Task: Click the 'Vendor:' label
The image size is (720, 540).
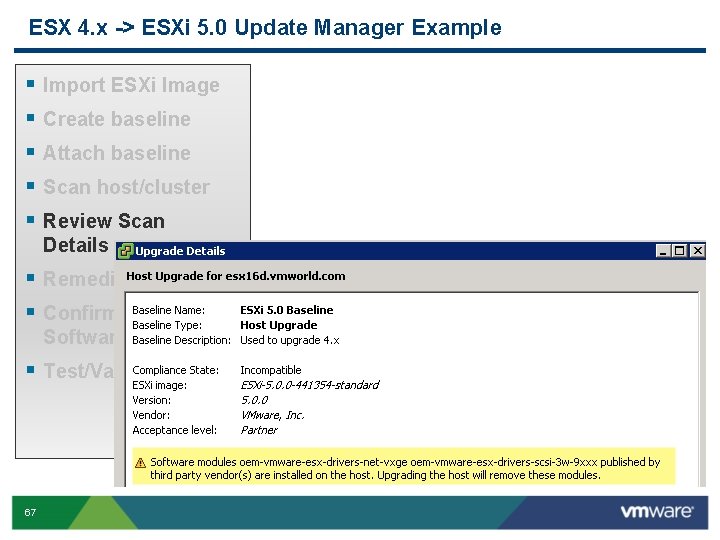Action: coord(151,415)
